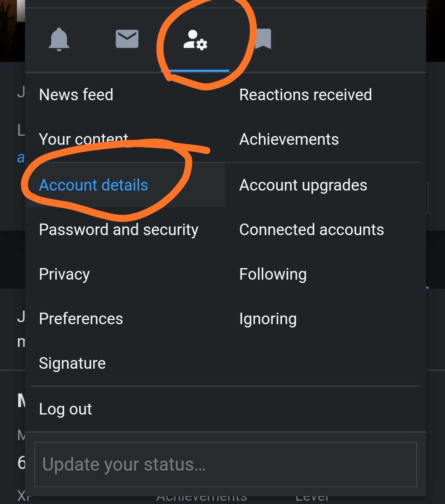
Task: Select the account settings person-gear icon
Action: tap(195, 40)
